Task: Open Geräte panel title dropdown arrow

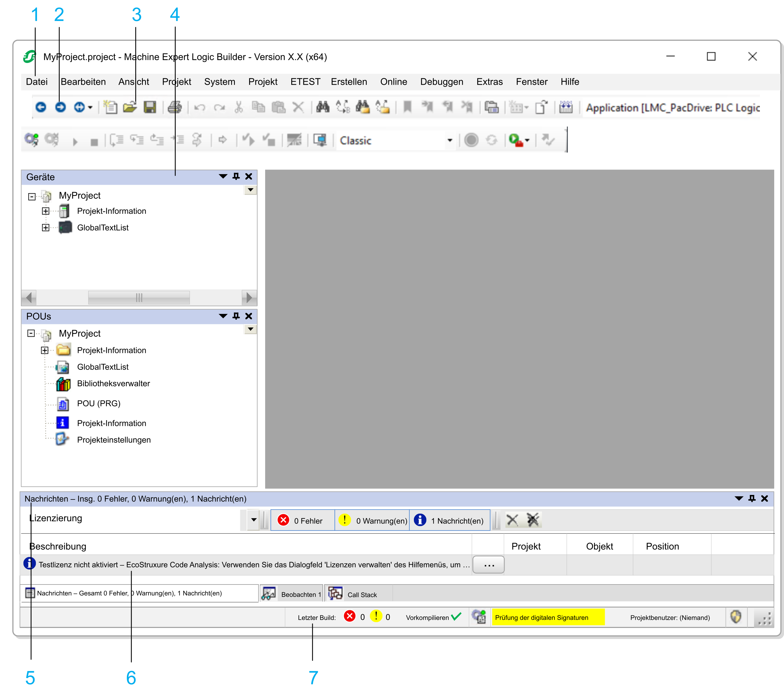Action: pyautogui.click(x=223, y=177)
